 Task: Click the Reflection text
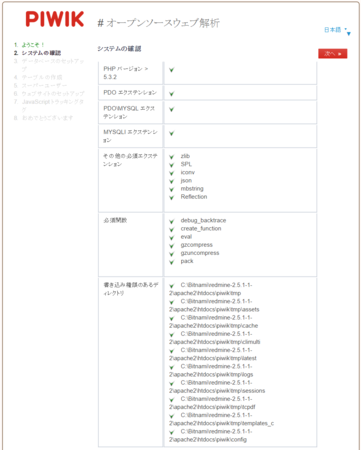194,197
